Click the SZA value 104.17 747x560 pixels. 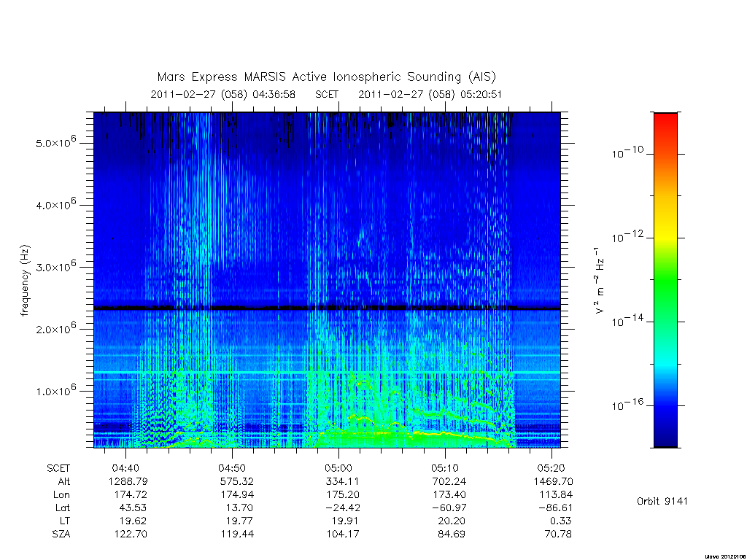(x=343, y=534)
